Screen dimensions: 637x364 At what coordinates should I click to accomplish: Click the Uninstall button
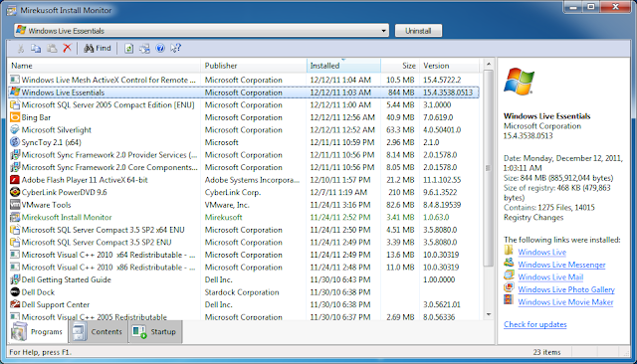tap(418, 31)
